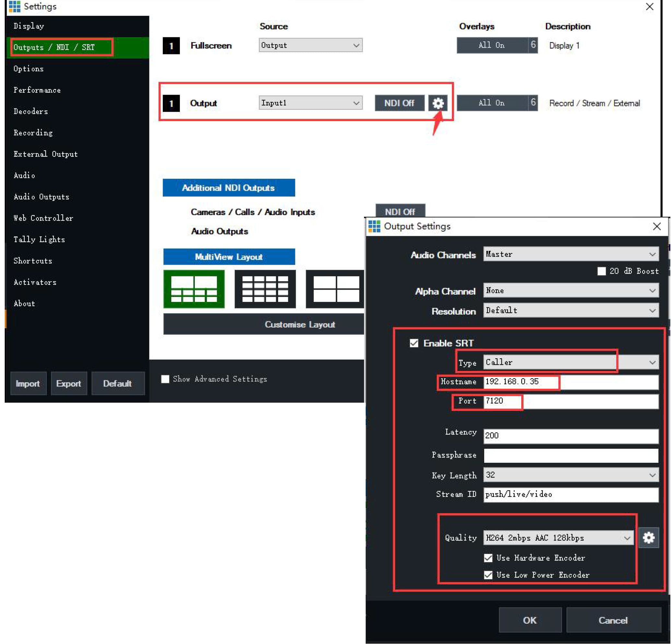
Task: Click the Stream ID input field
Action: 571,494
